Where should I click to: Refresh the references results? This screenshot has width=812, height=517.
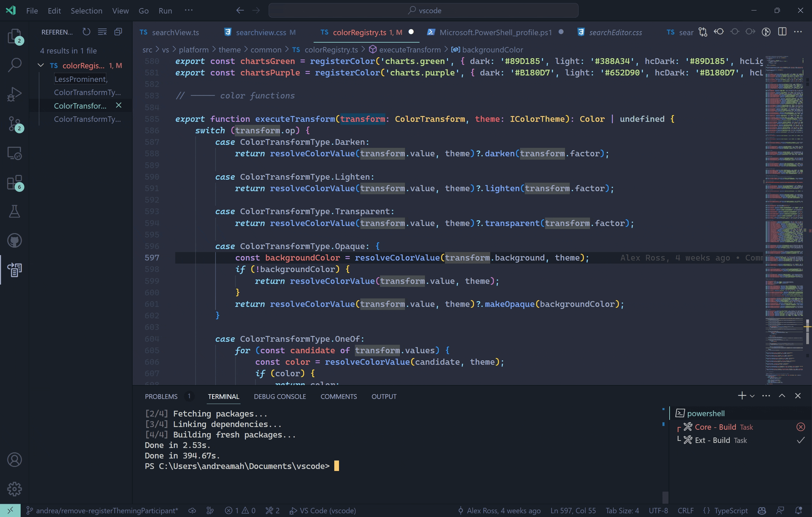[87, 32]
